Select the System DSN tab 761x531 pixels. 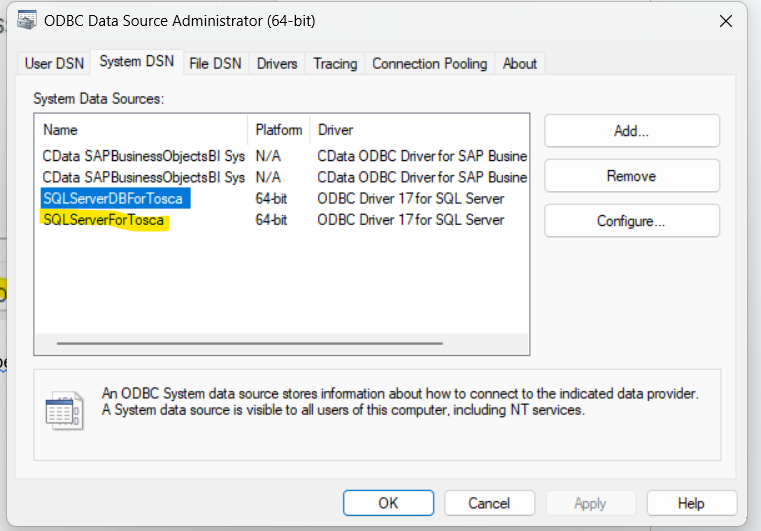(x=136, y=62)
